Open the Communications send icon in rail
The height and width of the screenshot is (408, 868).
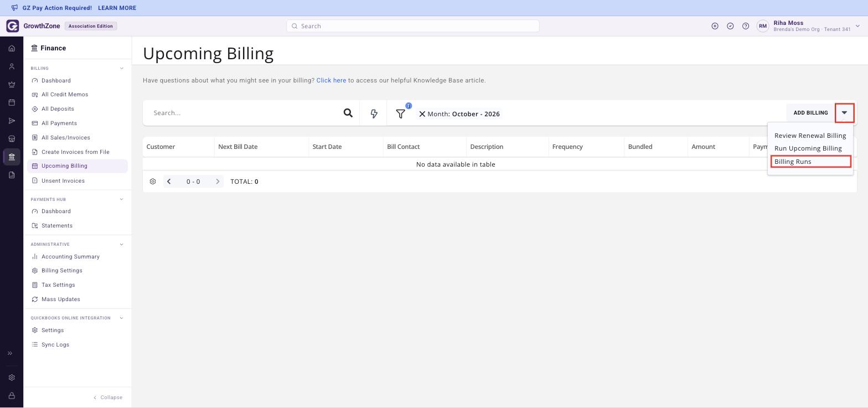point(12,121)
